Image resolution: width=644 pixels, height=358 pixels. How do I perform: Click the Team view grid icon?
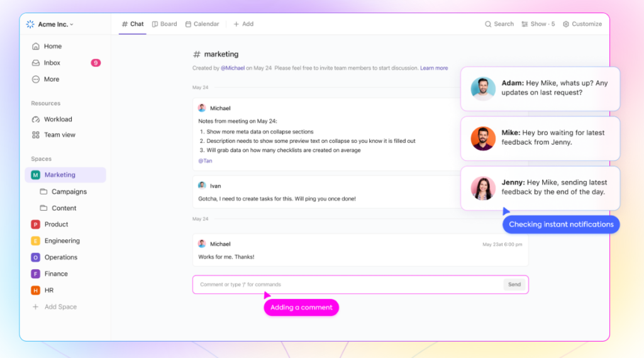(x=36, y=135)
